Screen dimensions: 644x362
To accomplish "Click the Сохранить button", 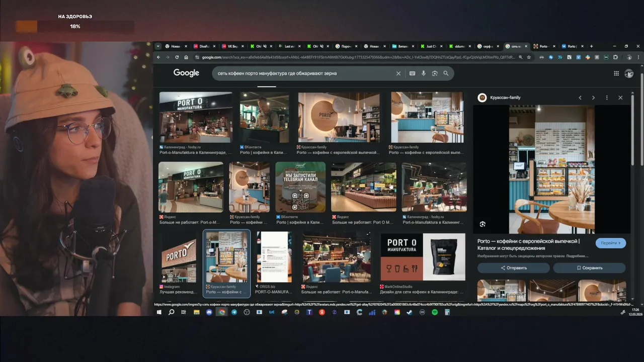I will point(589,268).
